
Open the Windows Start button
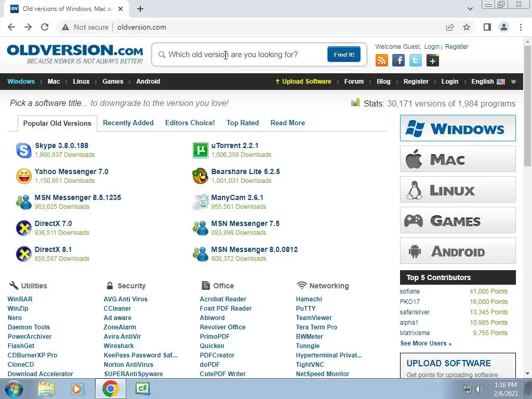[x=14, y=389]
